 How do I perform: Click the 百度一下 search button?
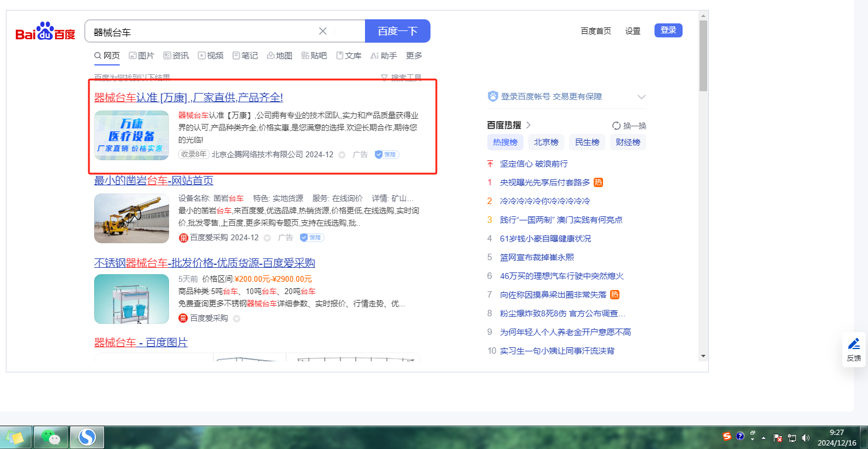[397, 31]
